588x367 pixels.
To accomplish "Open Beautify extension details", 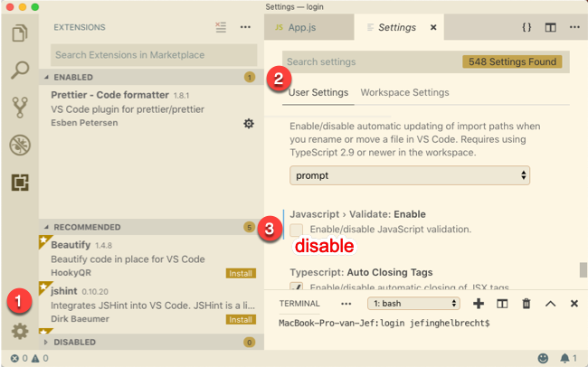I will coord(151,259).
